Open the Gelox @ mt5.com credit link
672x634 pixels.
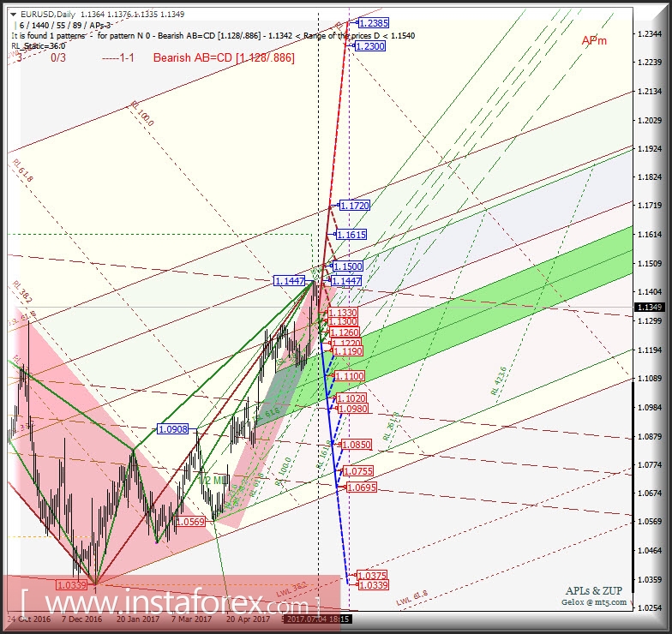(594, 601)
